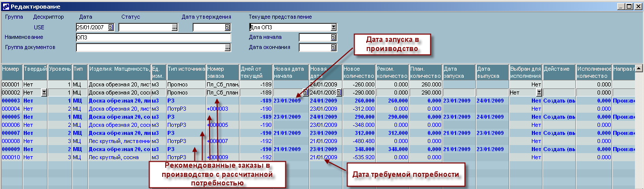Viewport: 644px width, 189px height.
Task: Click the -535.920 new quantity cell
Action: (x=359, y=157)
